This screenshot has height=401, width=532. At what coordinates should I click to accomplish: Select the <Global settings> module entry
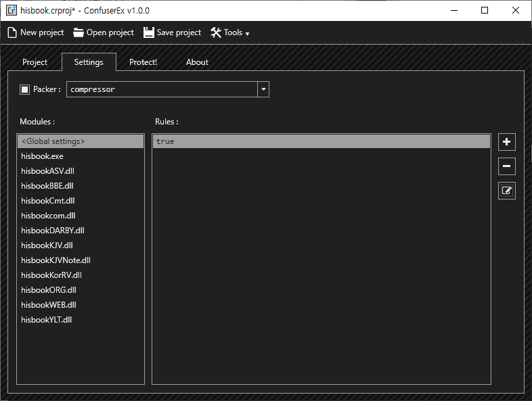(81, 141)
